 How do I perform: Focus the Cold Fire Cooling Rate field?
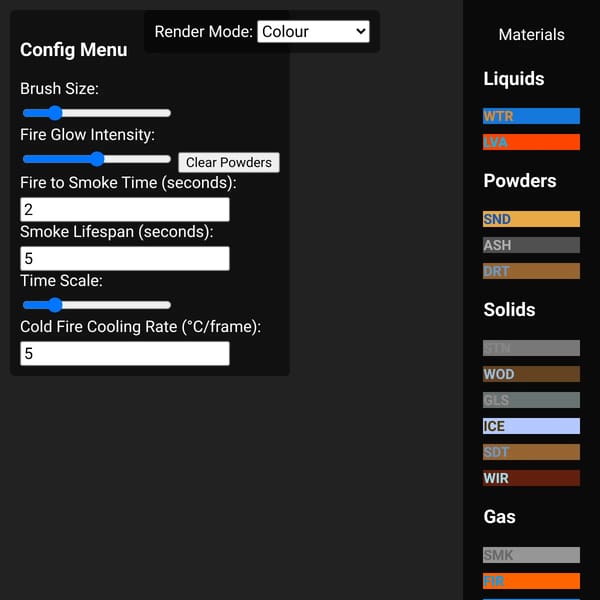point(125,353)
